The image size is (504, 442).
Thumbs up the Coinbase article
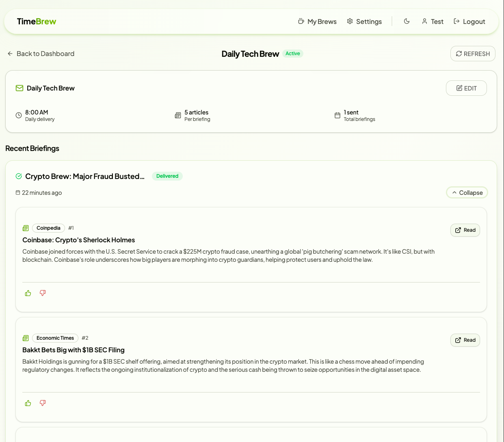pyautogui.click(x=28, y=293)
